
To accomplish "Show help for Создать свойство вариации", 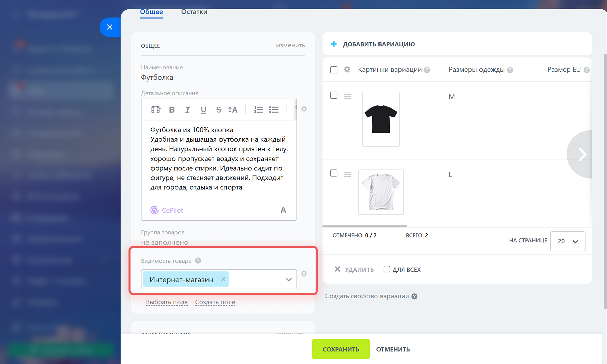I will (x=414, y=296).
